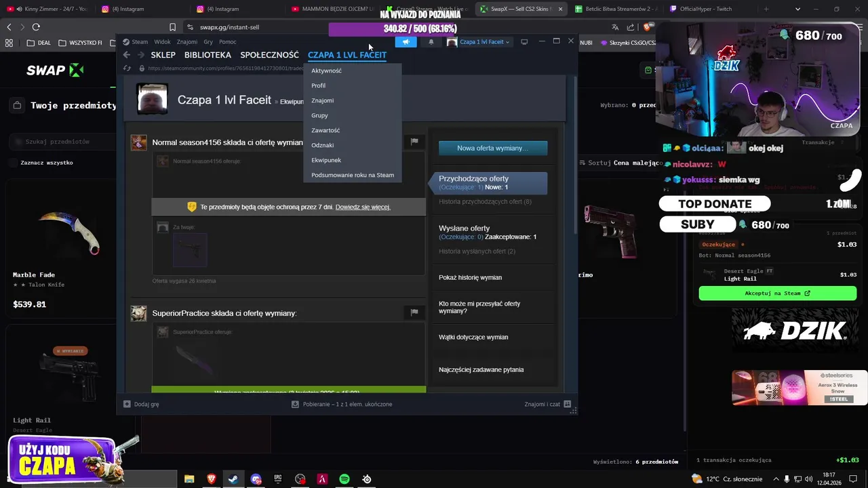
Task: Open Brave browser from the taskbar
Action: [x=211, y=479]
